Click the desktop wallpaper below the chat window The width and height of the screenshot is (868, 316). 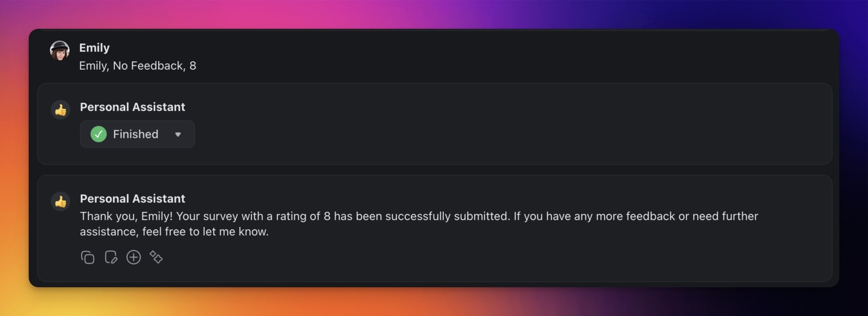pos(405,302)
